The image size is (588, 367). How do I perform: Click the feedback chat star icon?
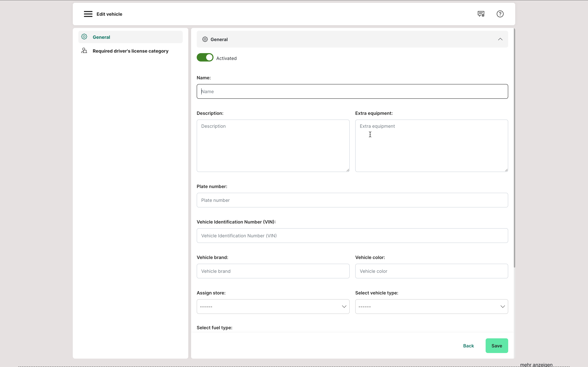pyautogui.click(x=481, y=14)
